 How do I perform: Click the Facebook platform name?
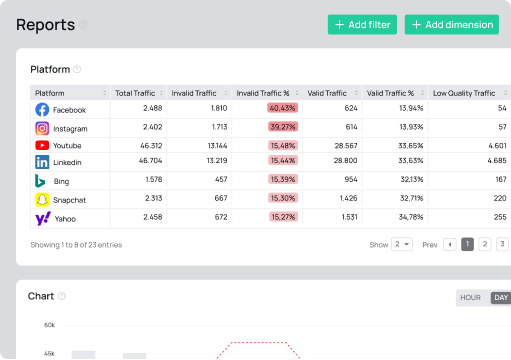[x=69, y=110]
